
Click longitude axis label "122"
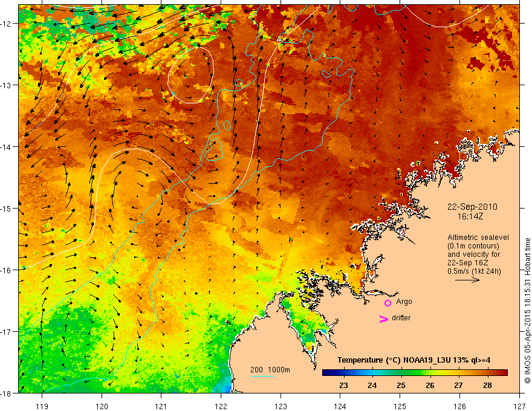tap(221, 406)
